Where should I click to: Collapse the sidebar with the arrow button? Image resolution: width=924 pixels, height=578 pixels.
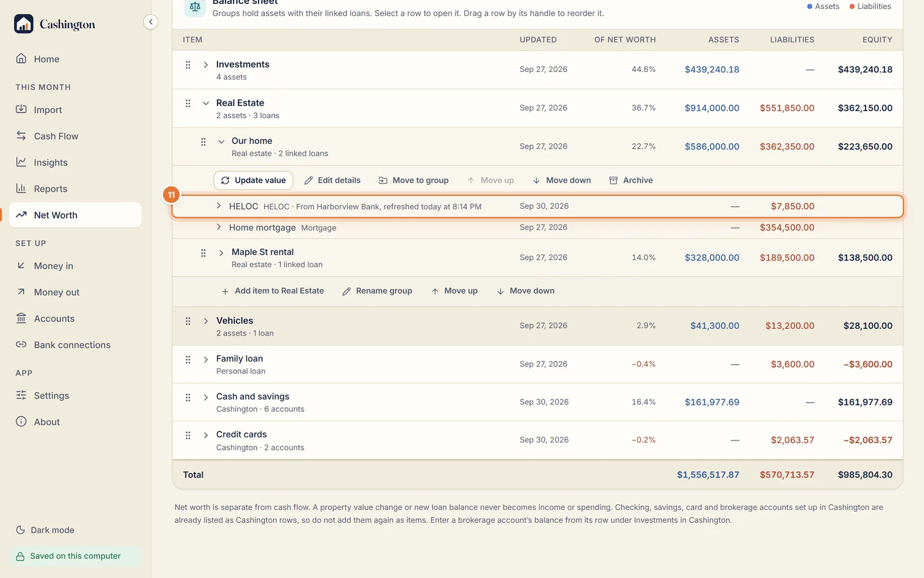(151, 22)
